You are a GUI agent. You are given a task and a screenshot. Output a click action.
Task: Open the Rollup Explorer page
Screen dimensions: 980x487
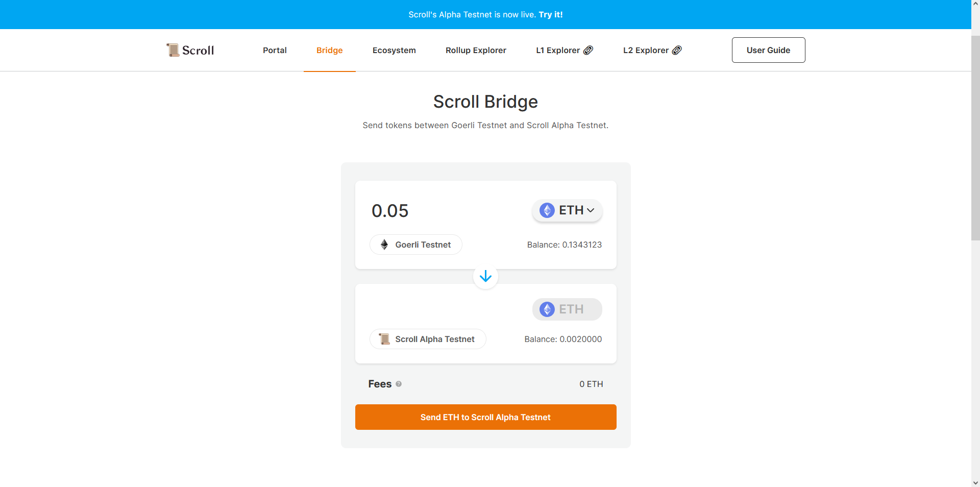click(476, 50)
